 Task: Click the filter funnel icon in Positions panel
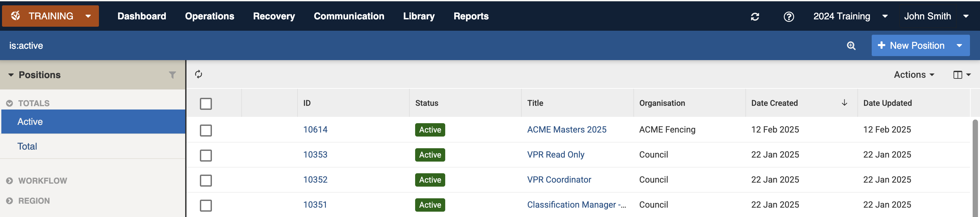(172, 75)
